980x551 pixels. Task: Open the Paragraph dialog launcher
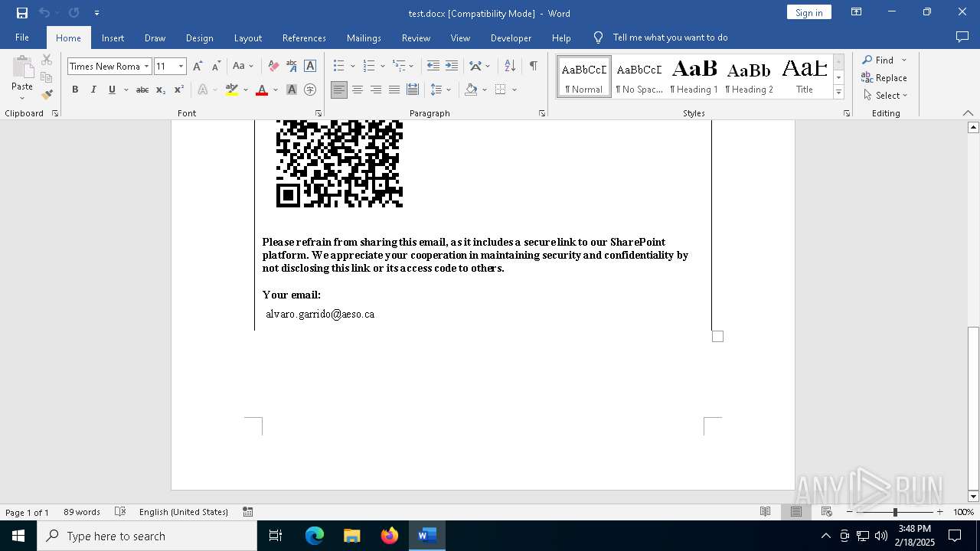point(542,113)
